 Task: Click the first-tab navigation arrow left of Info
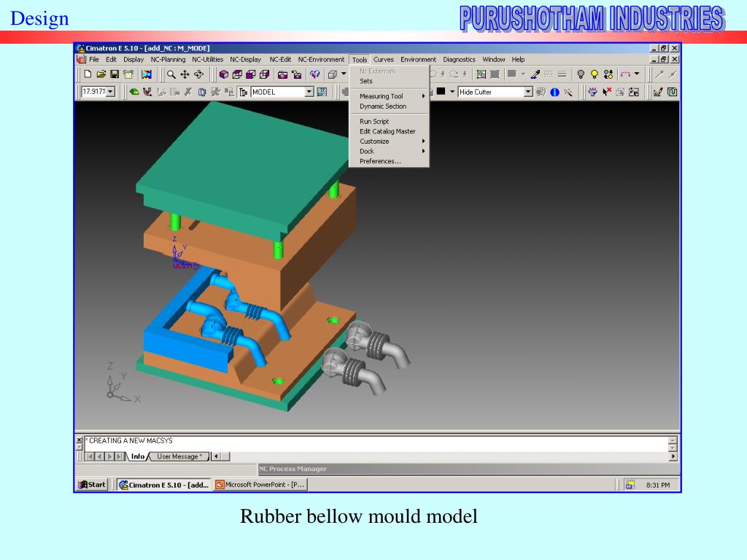(90, 456)
